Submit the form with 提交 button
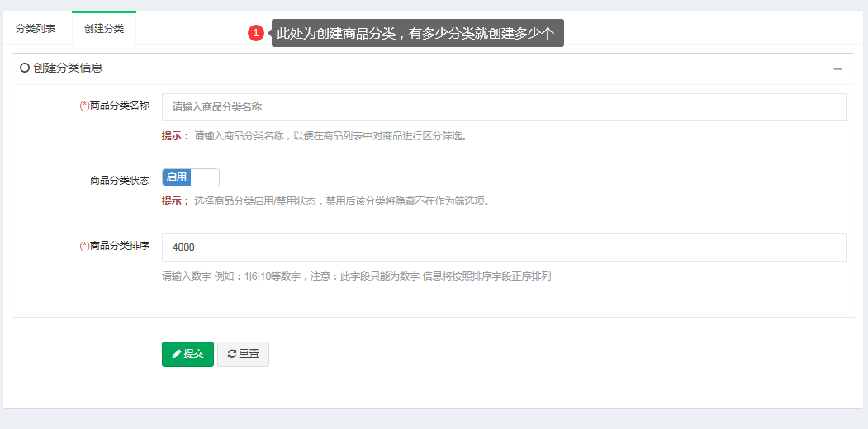 [187, 354]
